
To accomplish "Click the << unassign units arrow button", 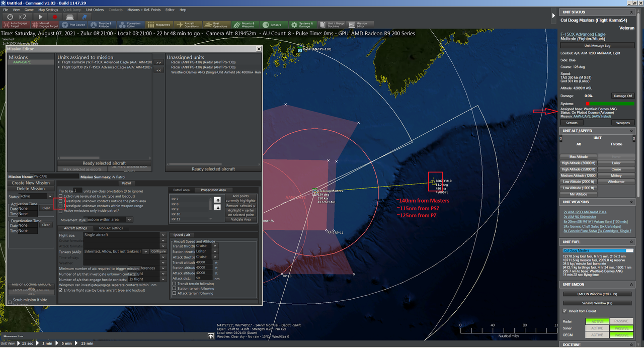I will point(159,70).
